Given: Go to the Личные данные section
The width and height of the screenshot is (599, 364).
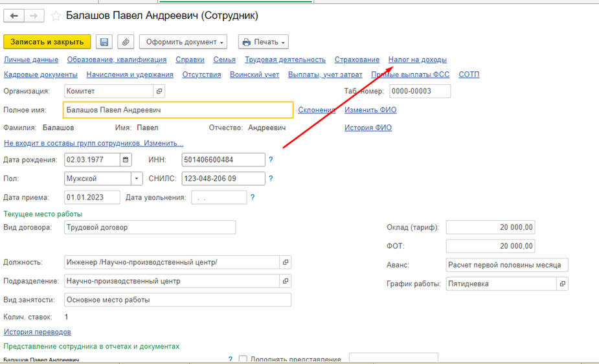Looking at the screenshot, I should (31, 60).
